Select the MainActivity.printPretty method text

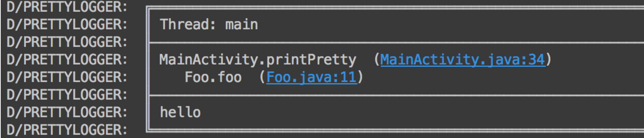click(x=258, y=60)
